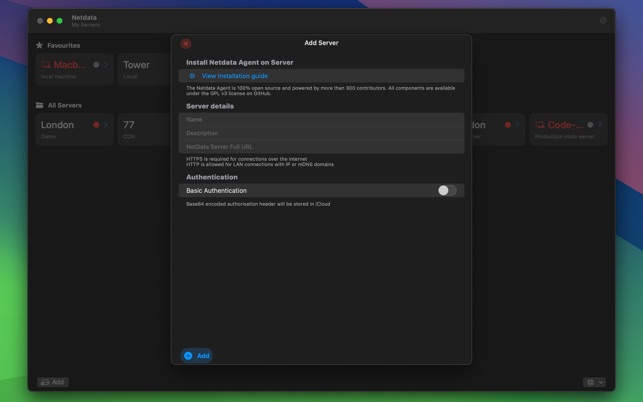Focus the NetData Server Full URL field

(321, 146)
